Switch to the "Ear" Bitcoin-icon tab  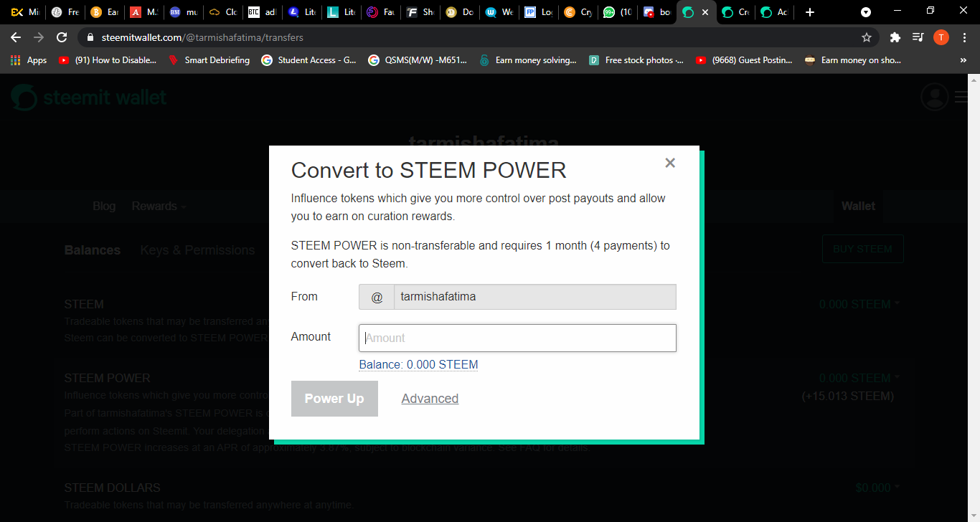point(103,12)
